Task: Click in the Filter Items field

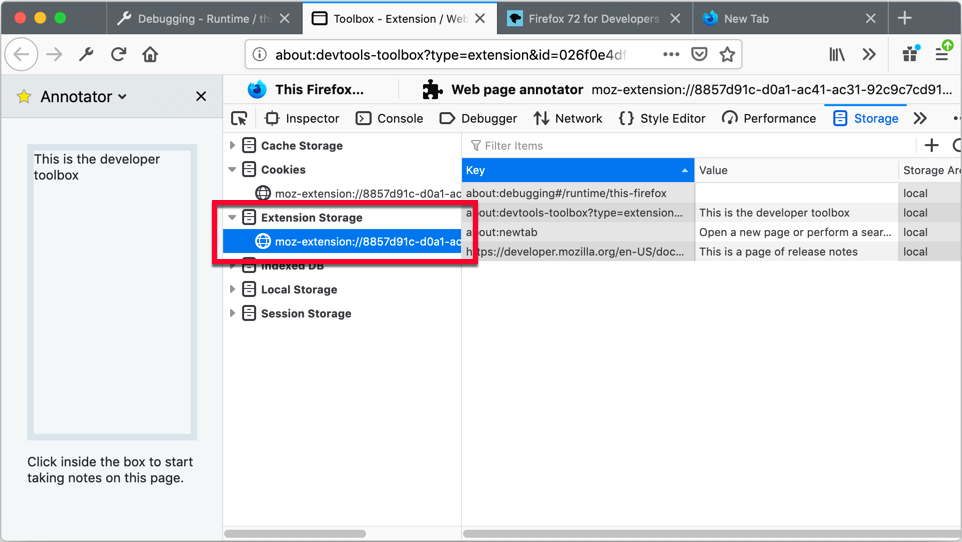Action: coord(687,145)
